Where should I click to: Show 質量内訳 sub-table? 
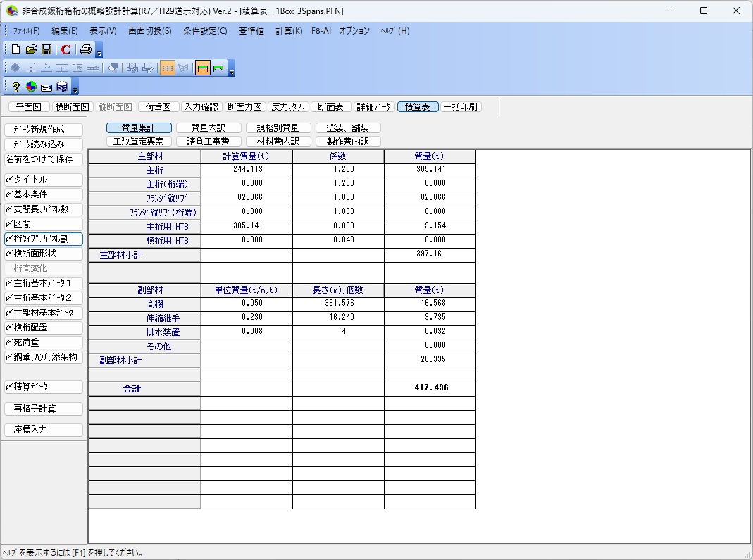click(209, 127)
